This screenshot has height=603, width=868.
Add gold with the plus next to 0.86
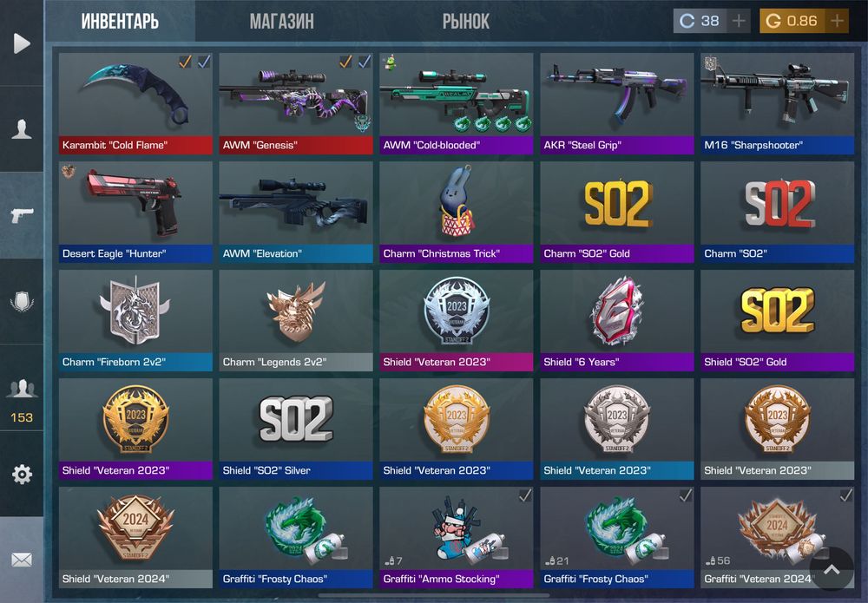[837, 21]
